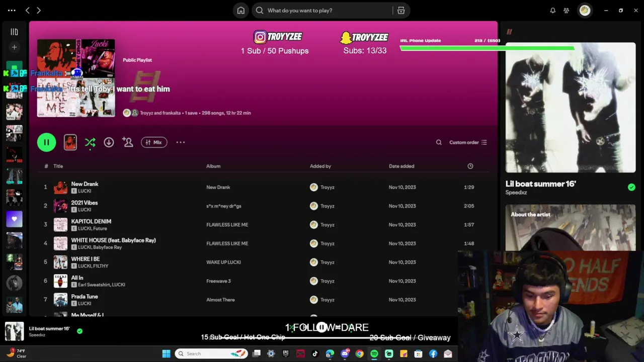Image resolution: width=644 pixels, height=362 pixels.
Task: Download the playlist with the arrow icon
Action: [109, 142]
